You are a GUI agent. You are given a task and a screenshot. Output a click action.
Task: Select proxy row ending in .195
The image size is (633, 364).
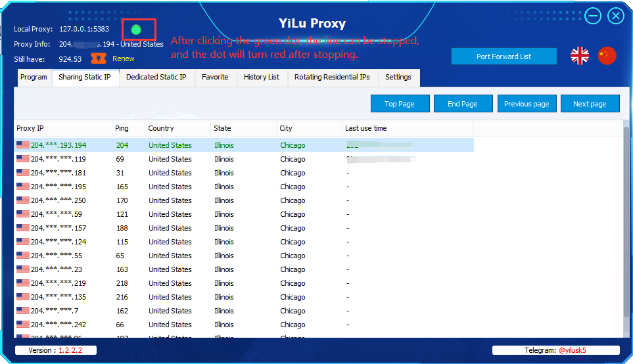point(245,187)
